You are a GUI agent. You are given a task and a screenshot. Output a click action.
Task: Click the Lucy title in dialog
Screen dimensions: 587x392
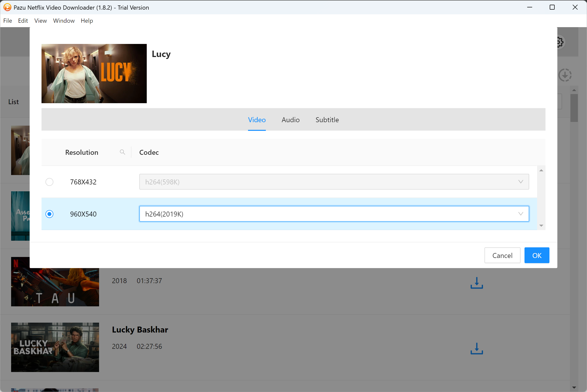click(161, 54)
